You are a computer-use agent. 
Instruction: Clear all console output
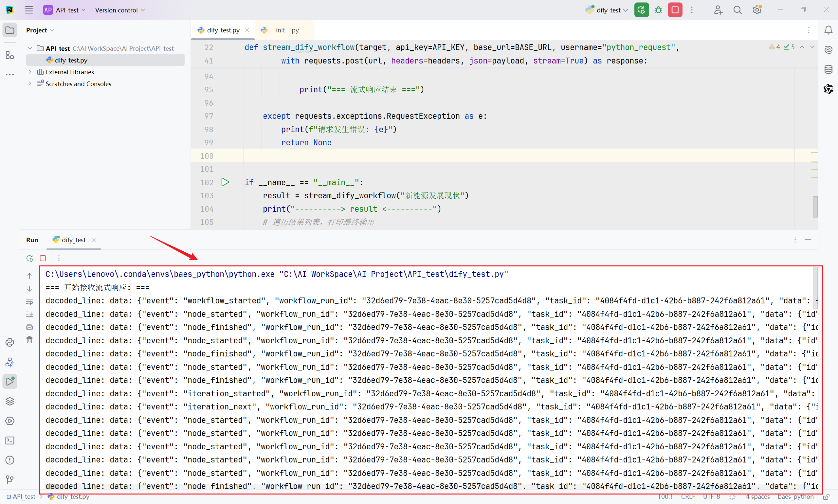point(29,340)
